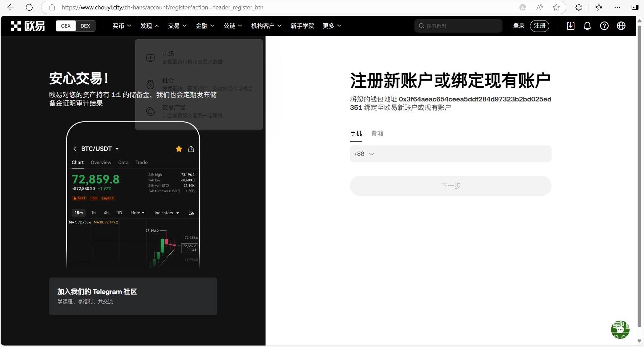Expand the +86 country code dropdown
Image resolution: width=644 pixels, height=347 pixels.
coord(364,154)
